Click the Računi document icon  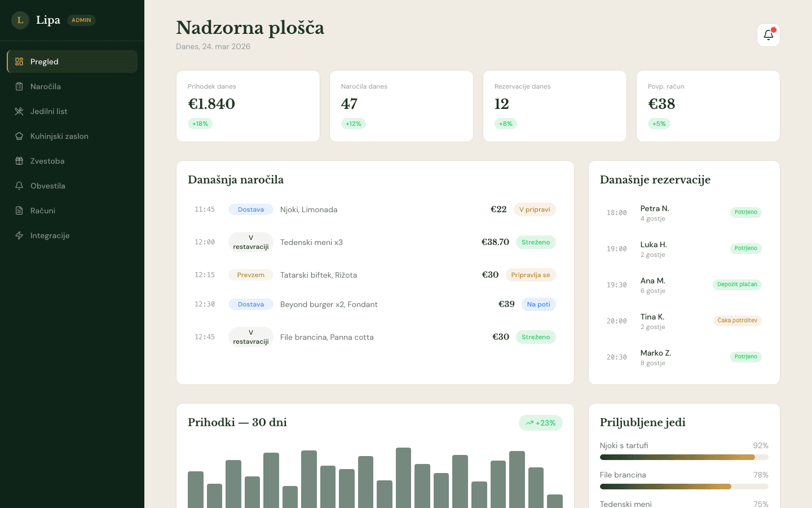pyautogui.click(x=19, y=211)
